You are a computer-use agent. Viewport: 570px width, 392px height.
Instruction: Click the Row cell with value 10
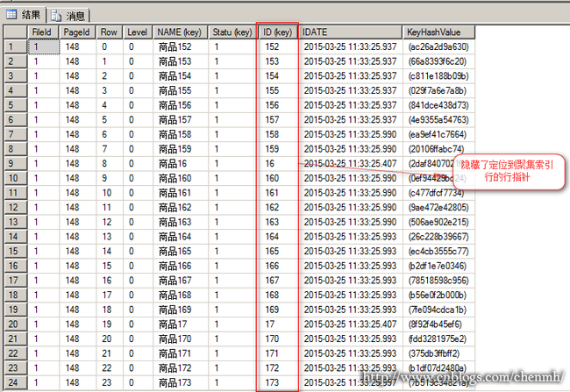click(110, 193)
